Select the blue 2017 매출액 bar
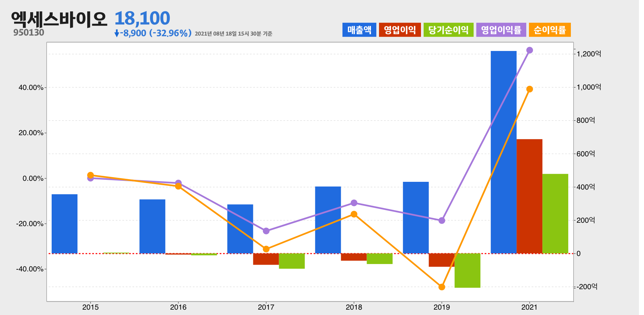 240,229
